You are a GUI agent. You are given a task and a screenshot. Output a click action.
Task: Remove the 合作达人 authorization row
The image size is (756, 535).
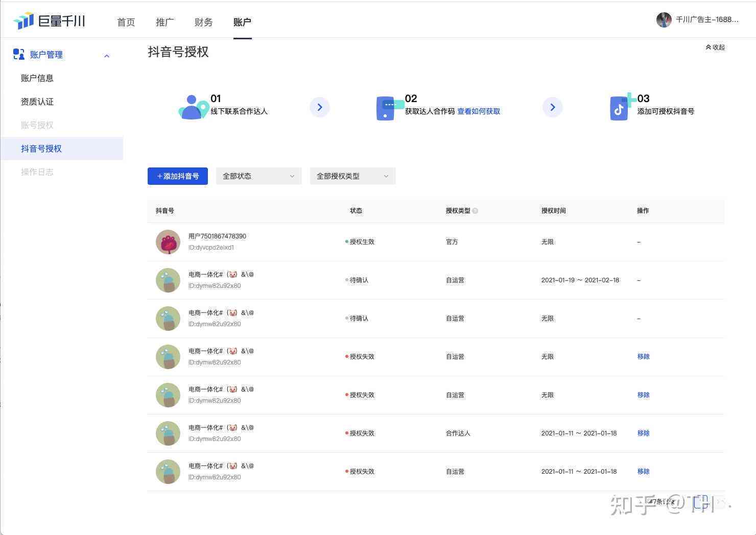coord(644,433)
